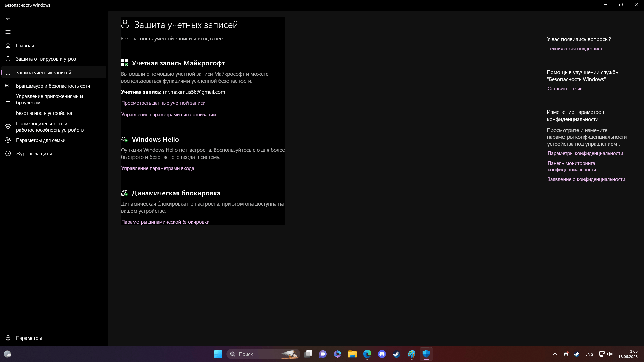Open the clock and date 18.06.2023
Image resolution: width=644 pixels, height=362 pixels.
coord(628,354)
